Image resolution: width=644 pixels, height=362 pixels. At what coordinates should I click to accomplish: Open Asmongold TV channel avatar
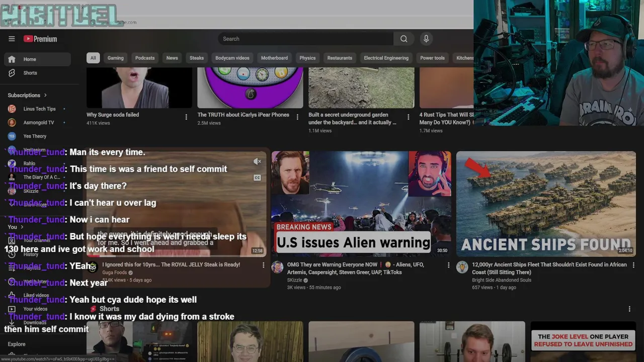[12, 122]
